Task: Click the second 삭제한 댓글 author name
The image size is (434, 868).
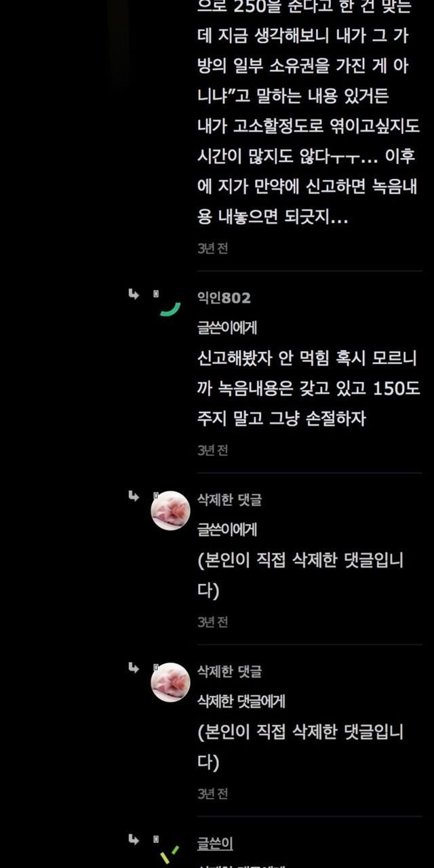Action: (x=229, y=671)
